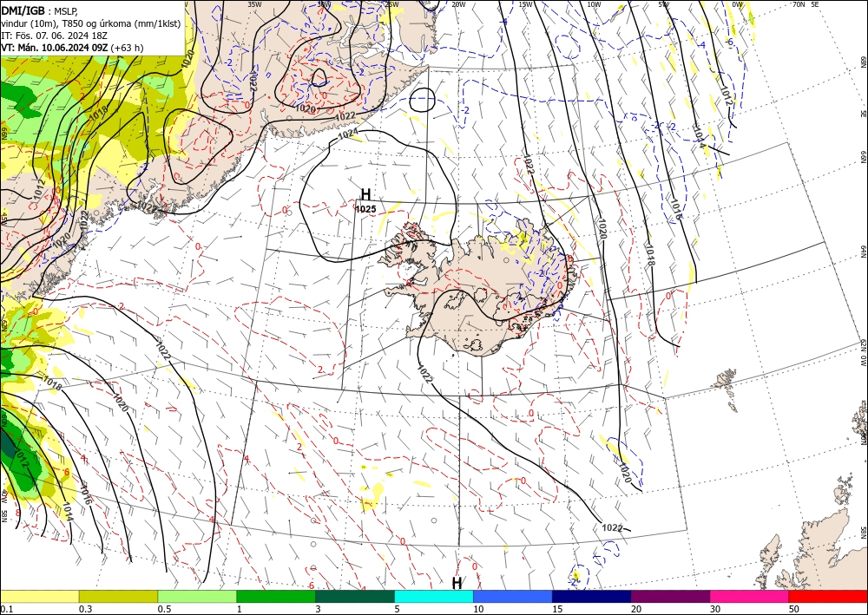Click the legend value "50"
This screenshot has width=868, height=615.
pos(794,609)
